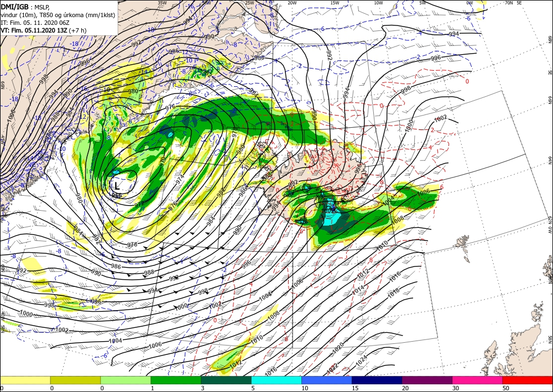Click the '20' value in the legend
The width and height of the screenshot is (553, 392).
(x=405, y=388)
